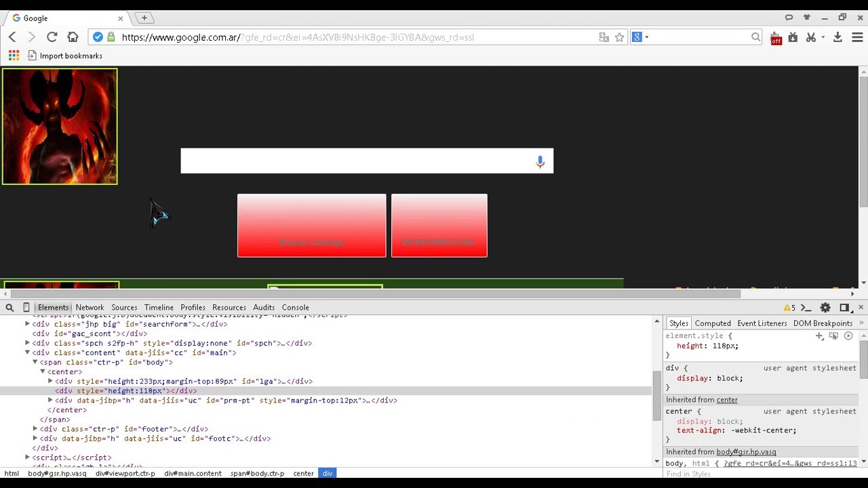Expand the div id prm-pt node
This screenshot has height=488, width=868.
point(50,400)
